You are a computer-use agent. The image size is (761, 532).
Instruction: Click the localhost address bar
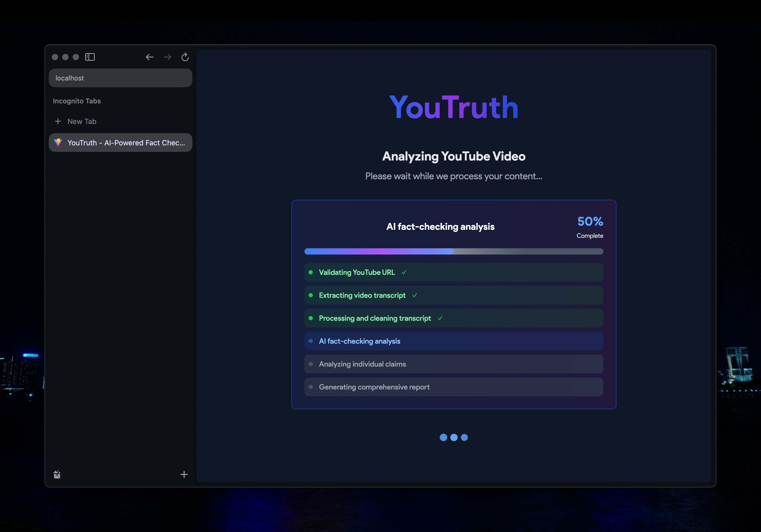[120, 78]
